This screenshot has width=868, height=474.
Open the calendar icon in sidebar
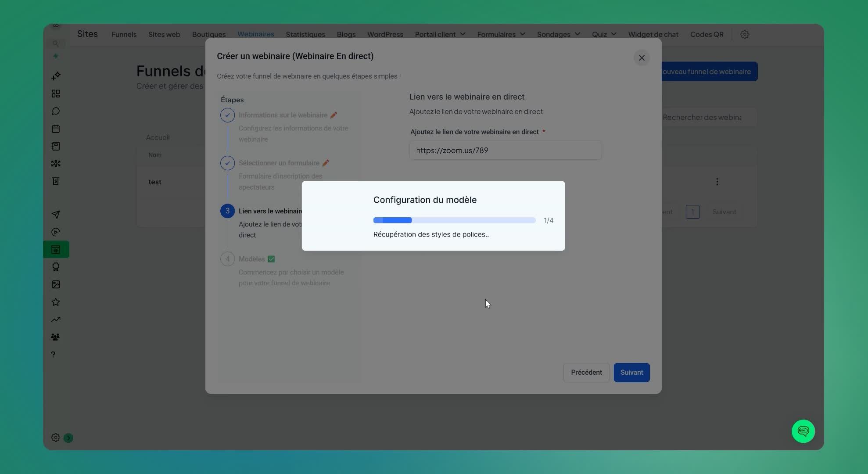tap(56, 129)
